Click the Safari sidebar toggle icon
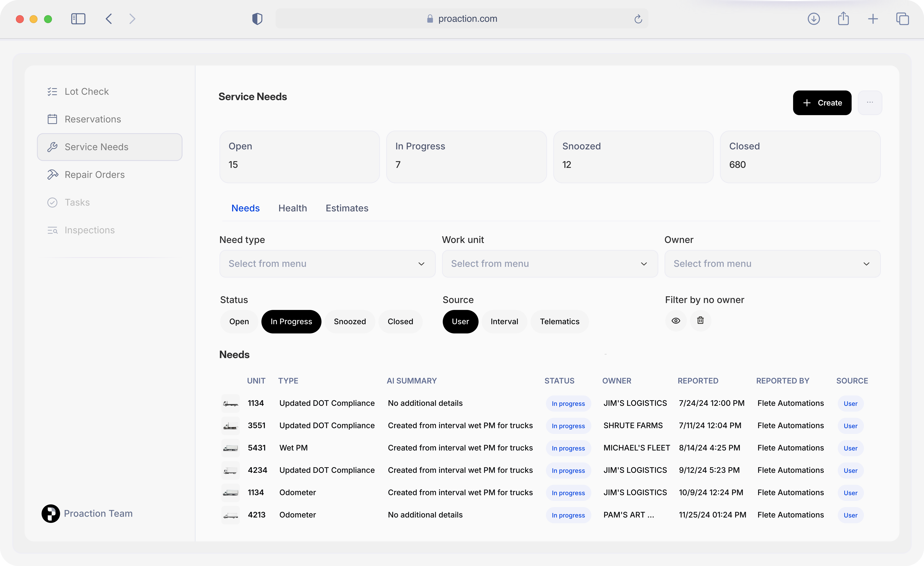Viewport: 924px width, 566px height. point(78,19)
